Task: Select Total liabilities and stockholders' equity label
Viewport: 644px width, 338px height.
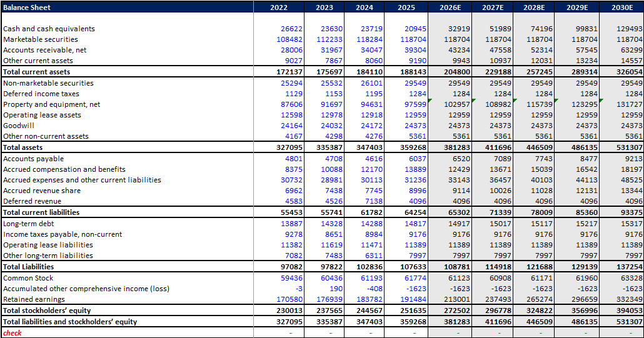Action: pyautogui.click(x=70, y=322)
